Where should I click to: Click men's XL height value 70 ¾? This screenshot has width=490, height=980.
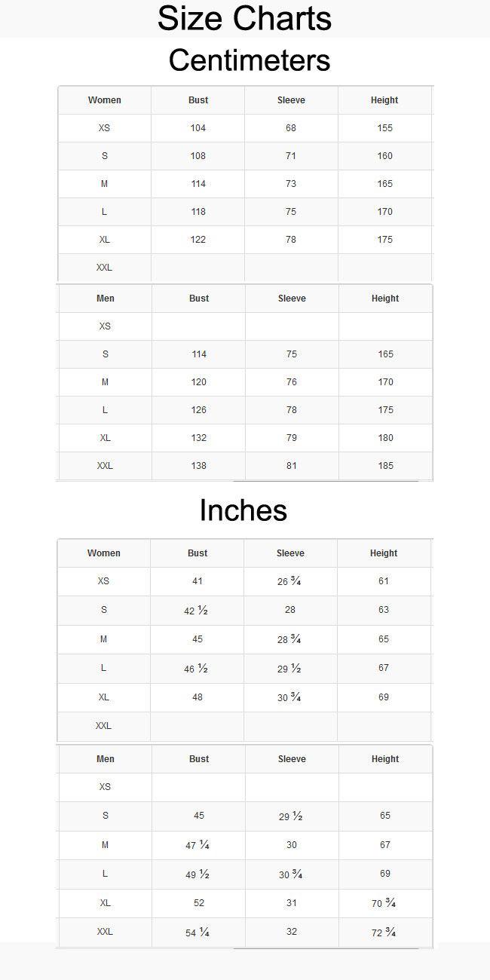(x=384, y=903)
